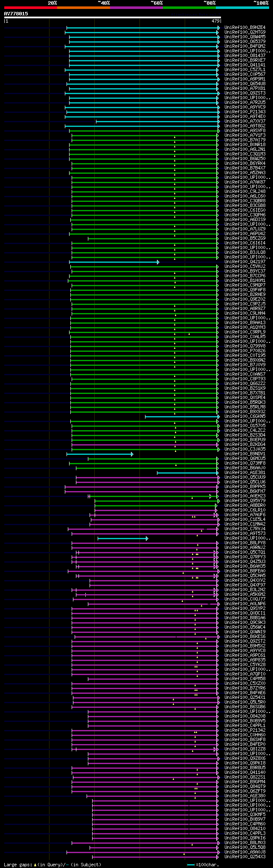
Task: Click the cyan alignment bar for UniRef100_C6GKN5
Action: [183, 417]
